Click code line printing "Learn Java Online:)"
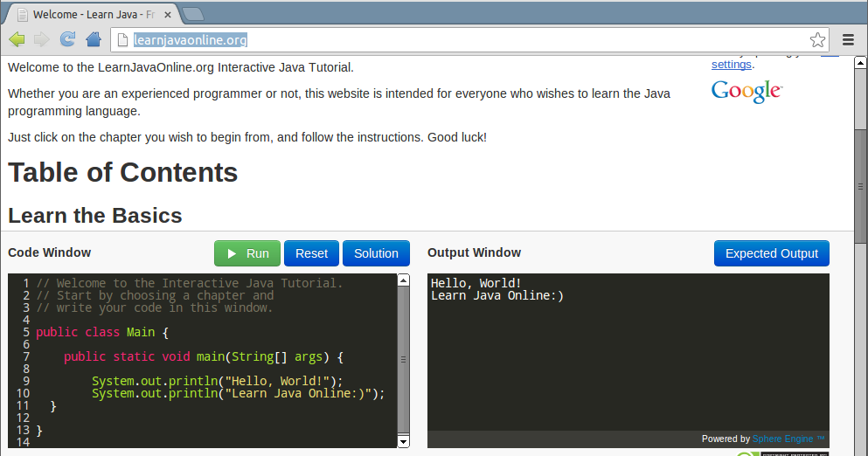This screenshot has width=868, height=456. pyautogui.click(x=238, y=393)
